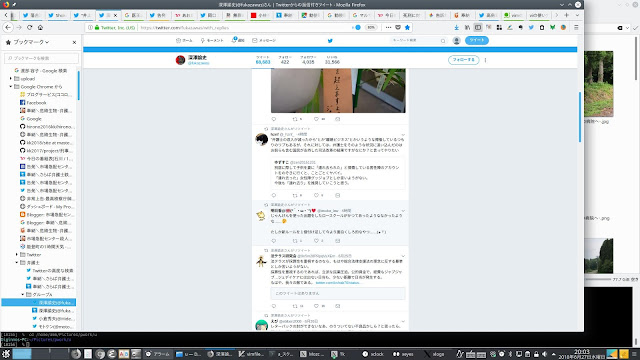The image size is (640, 360).
Task: Go back with the browser Back button
Action: pos(8,27)
